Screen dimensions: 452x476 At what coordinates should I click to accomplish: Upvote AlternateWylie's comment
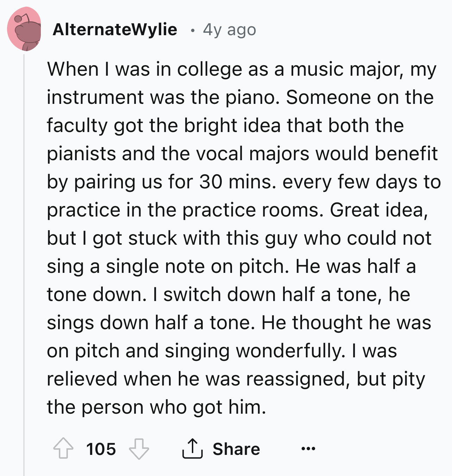(63, 449)
